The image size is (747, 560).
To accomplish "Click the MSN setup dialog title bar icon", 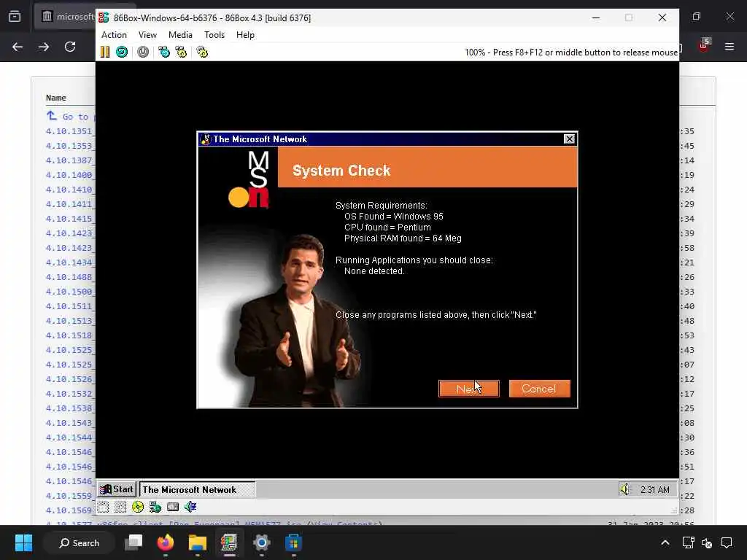I will [206, 139].
